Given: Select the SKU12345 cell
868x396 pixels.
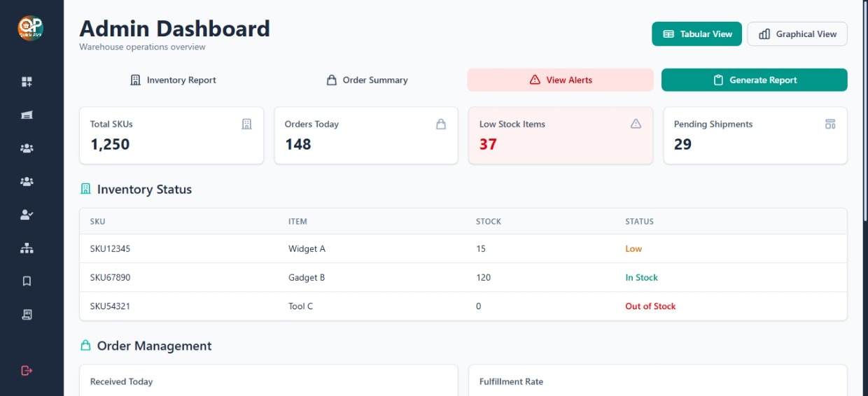Looking at the screenshot, I should click(x=110, y=248).
